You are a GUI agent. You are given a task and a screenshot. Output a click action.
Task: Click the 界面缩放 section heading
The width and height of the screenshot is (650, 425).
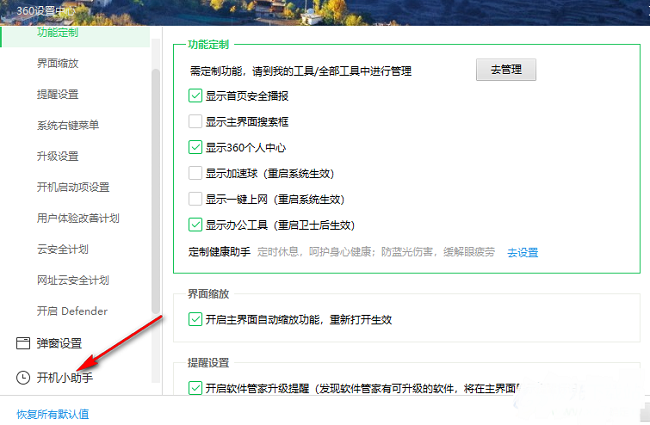click(209, 294)
